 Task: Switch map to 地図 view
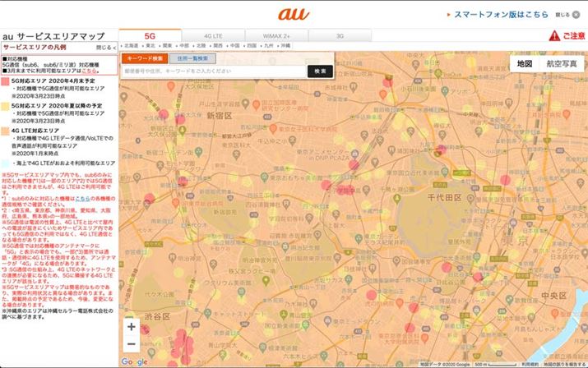(524, 64)
